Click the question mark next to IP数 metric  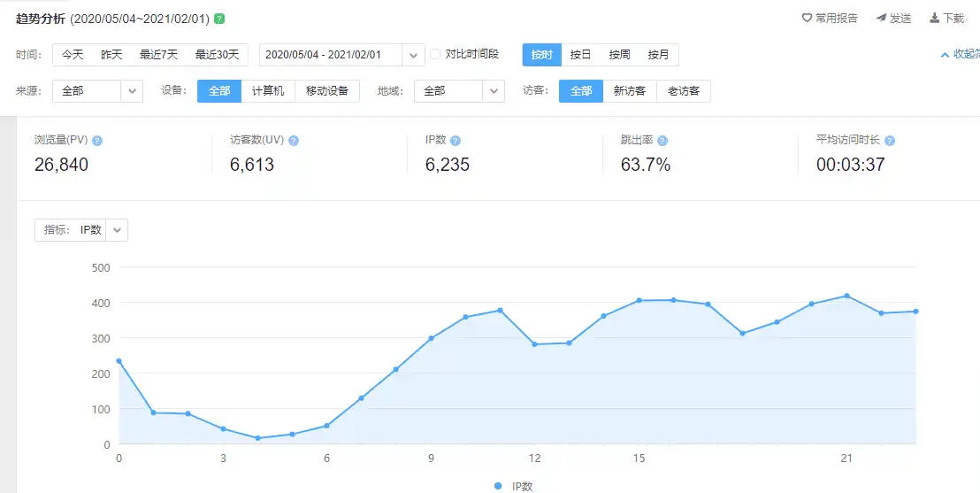456,141
